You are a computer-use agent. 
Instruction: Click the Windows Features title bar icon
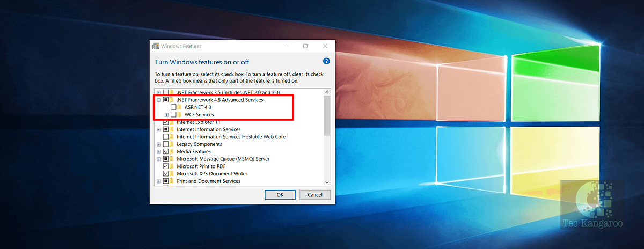coord(156,46)
